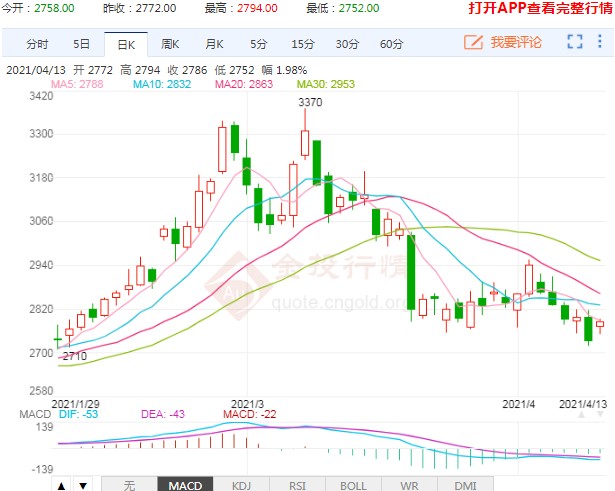Select the 周K weekly tab
615x491 pixels.
(x=170, y=44)
